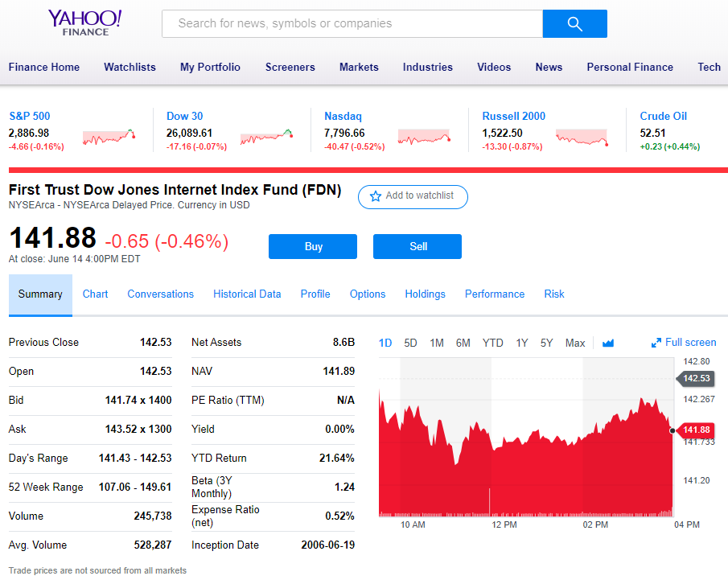Click the Net Assets value 8.6B
This screenshot has width=728, height=580.
coord(343,342)
